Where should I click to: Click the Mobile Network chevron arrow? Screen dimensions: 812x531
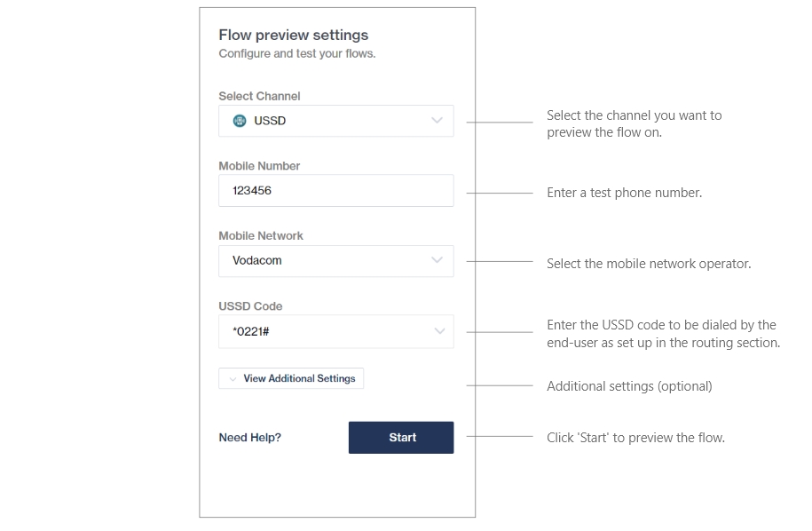[x=437, y=260]
